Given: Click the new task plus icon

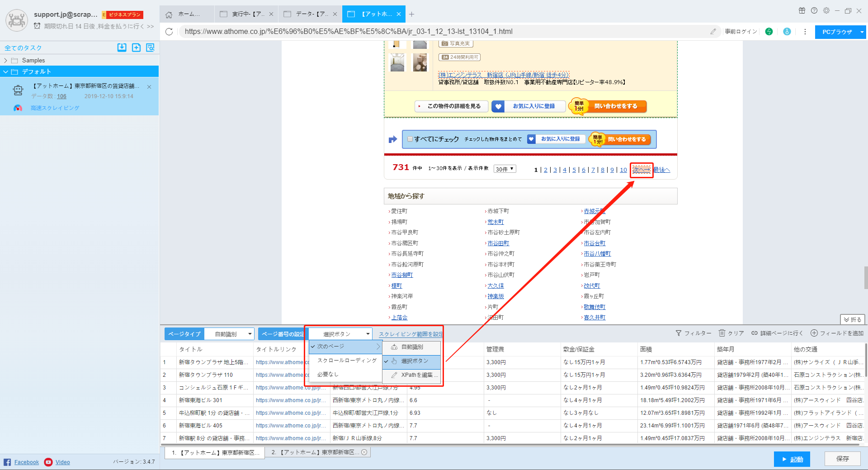Looking at the screenshot, I should pyautogui.click(x=136, y=47).
